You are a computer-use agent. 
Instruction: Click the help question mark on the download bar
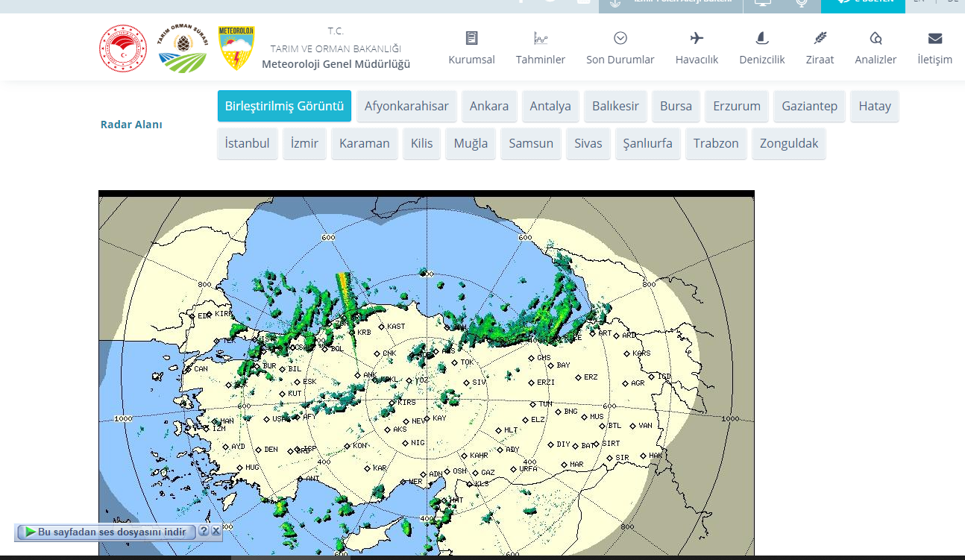[204, 532]
